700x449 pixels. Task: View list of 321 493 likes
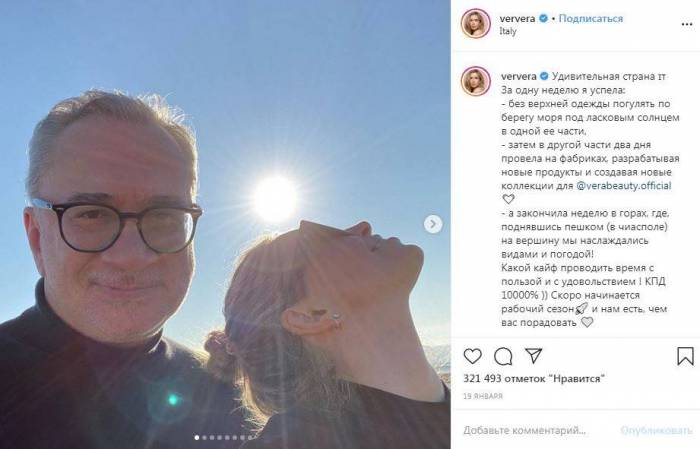[534, 378]
